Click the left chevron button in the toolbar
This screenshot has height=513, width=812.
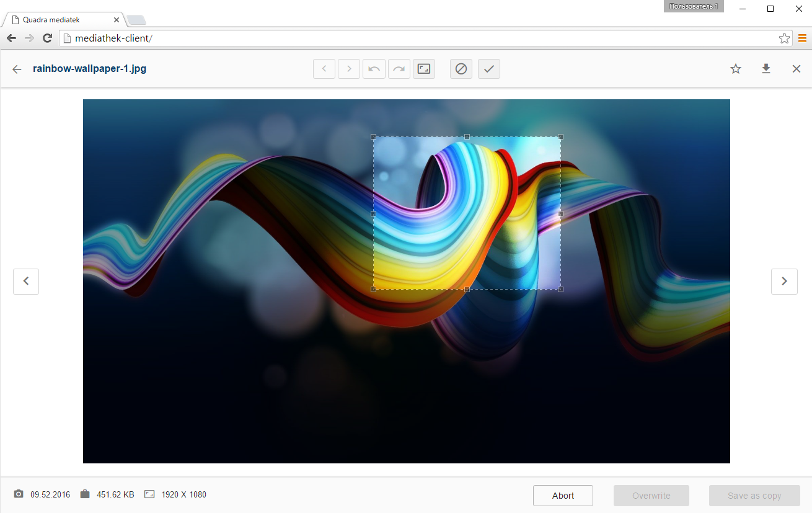tap(324, 69)
